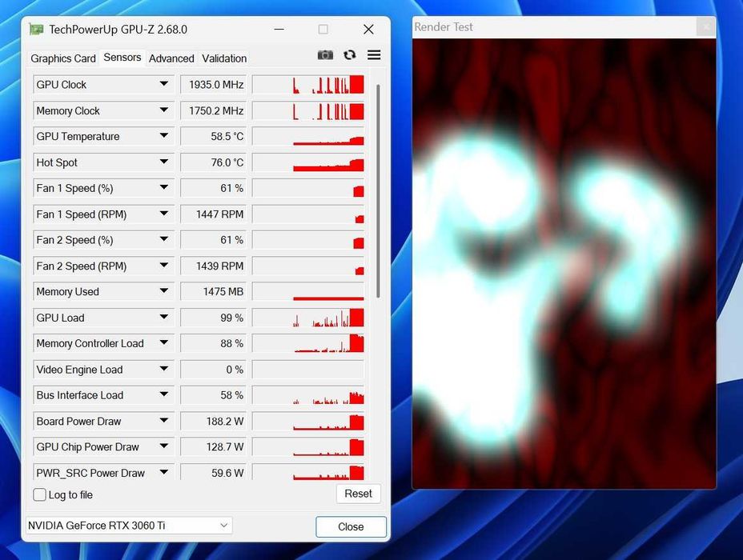Open the GPU Temperature sensor dropdown
The image size is (743, 560).
pos(164,135)
